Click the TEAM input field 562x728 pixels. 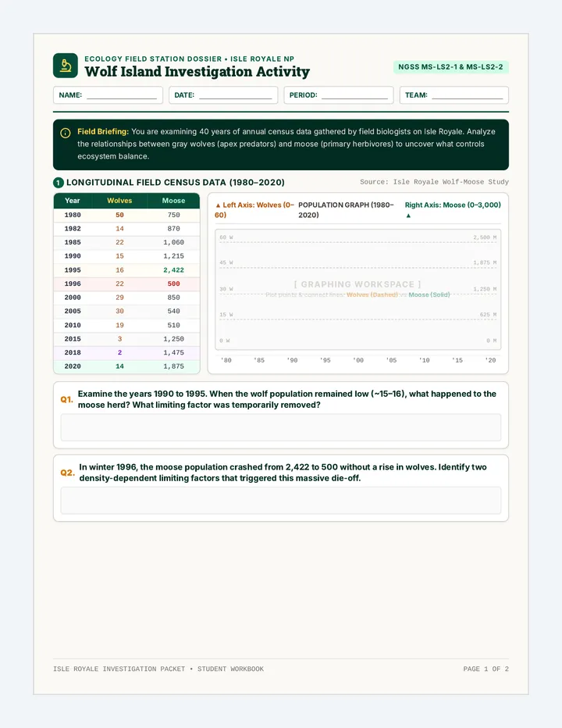pos(454,95)
